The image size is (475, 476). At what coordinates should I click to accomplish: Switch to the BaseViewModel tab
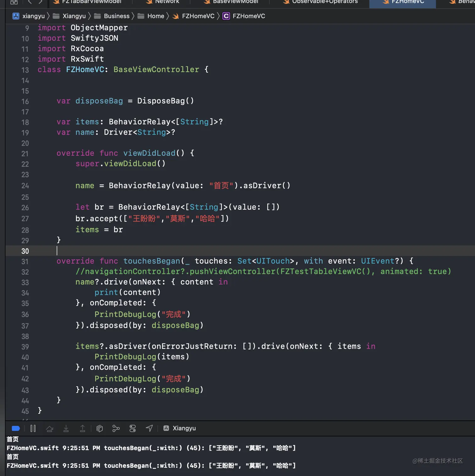231,2
